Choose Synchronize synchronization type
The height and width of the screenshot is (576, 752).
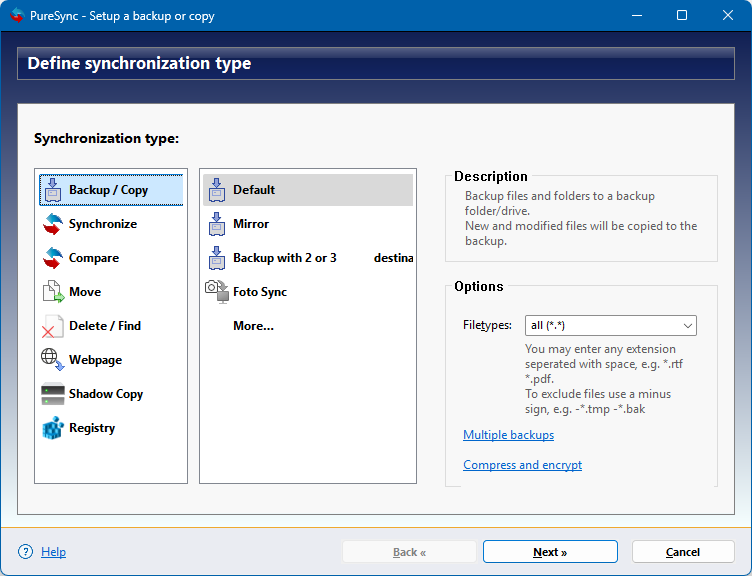point(103,224)
